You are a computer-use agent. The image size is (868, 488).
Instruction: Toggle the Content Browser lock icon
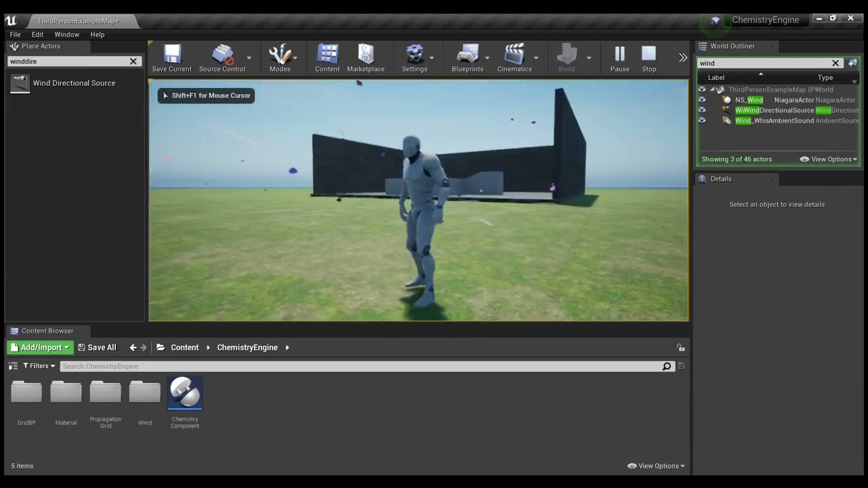pyautogui.click(x=680, y=347)
